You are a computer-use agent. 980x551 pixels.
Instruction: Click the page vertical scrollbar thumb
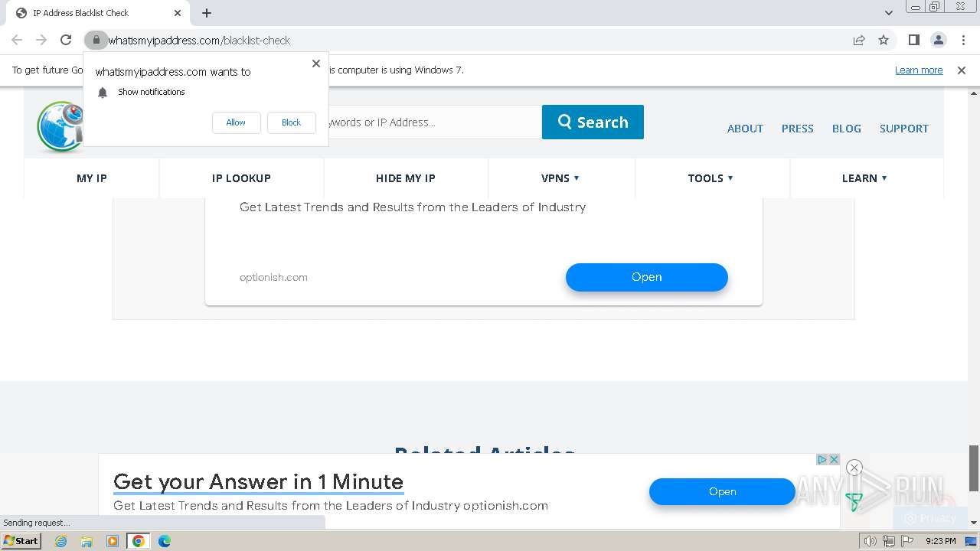[x=974, y=468]
